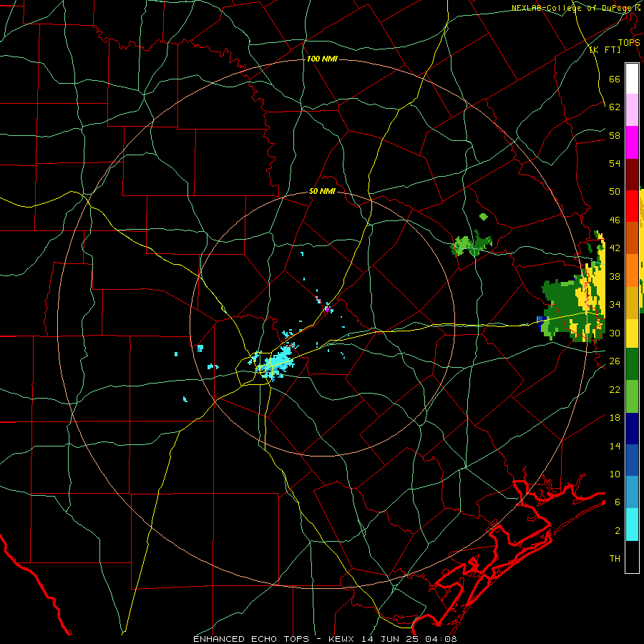Viewport: 644px width, 644px height.
Task: Click the dark green legend swatch
Action: coord(632,364)
